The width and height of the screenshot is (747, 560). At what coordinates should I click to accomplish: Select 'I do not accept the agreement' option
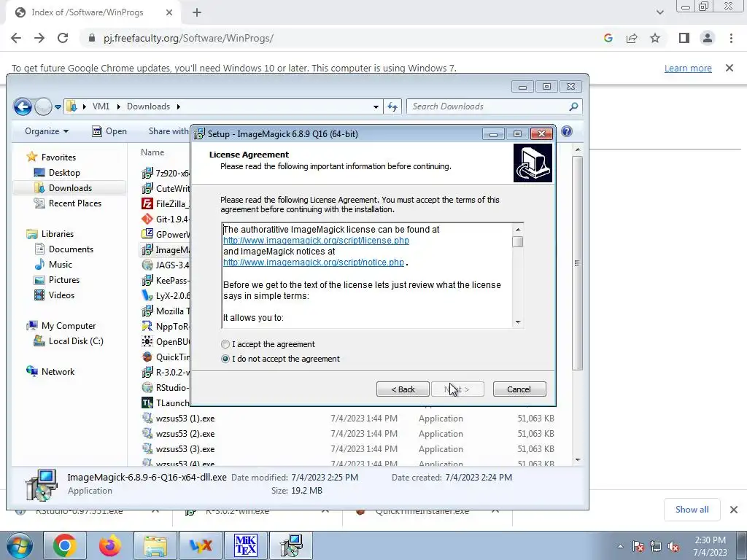click(x=226, y=359)
